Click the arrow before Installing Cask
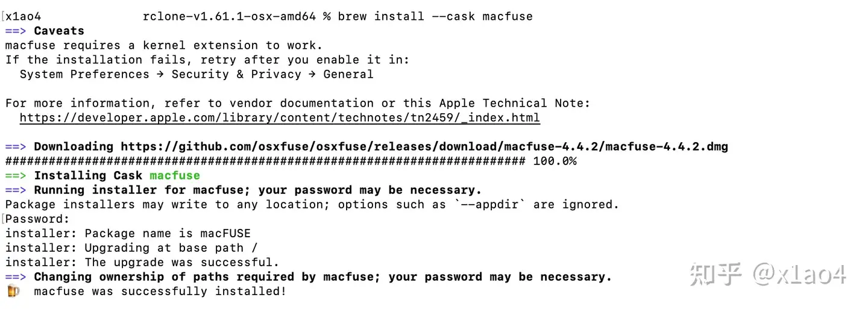This screenshot has height=309, width=868. [16, 176]
